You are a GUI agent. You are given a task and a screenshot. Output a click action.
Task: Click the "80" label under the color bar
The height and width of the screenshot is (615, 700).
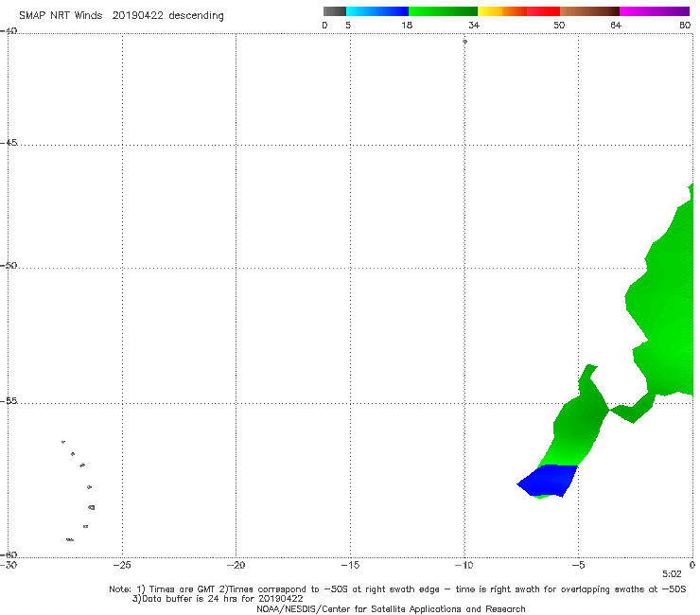point(685,25)
